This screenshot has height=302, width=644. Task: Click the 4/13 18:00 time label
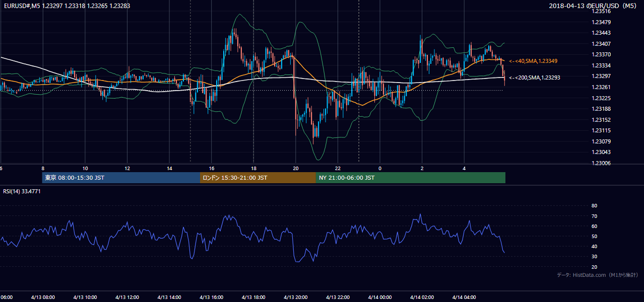[x=252, y=297]
